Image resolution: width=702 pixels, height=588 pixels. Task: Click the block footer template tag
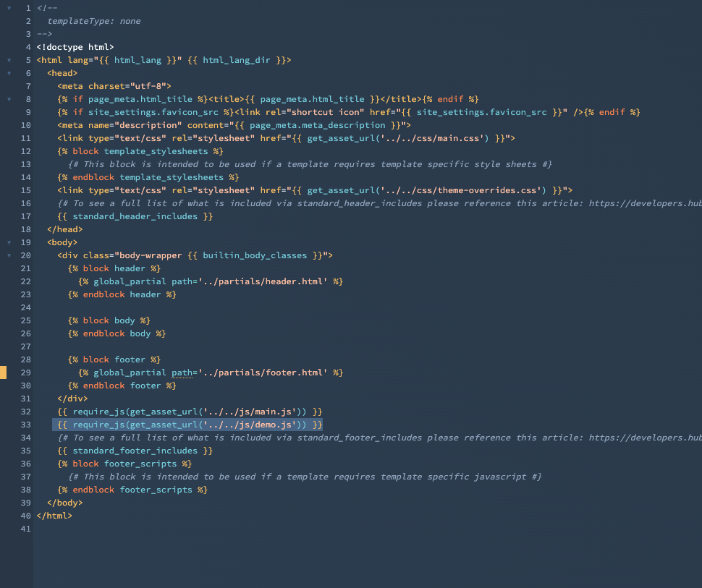pyautogui.click(x=113, y=359)
